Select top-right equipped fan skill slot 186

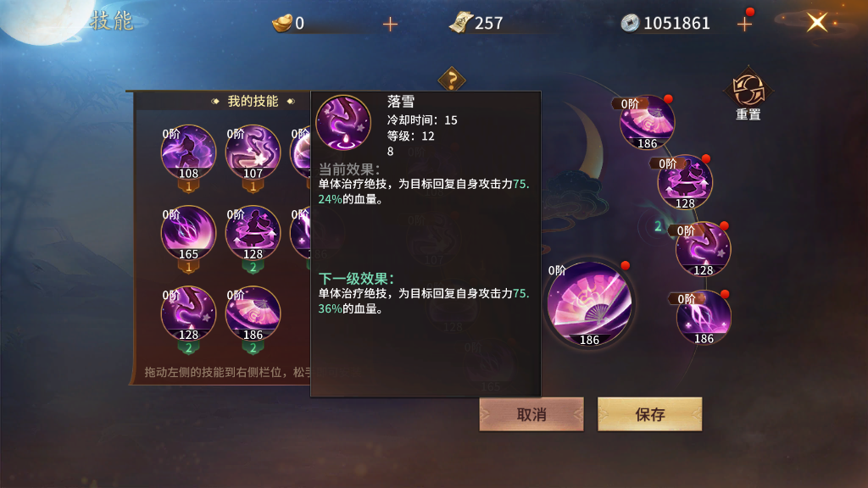(x=647, y=122)
